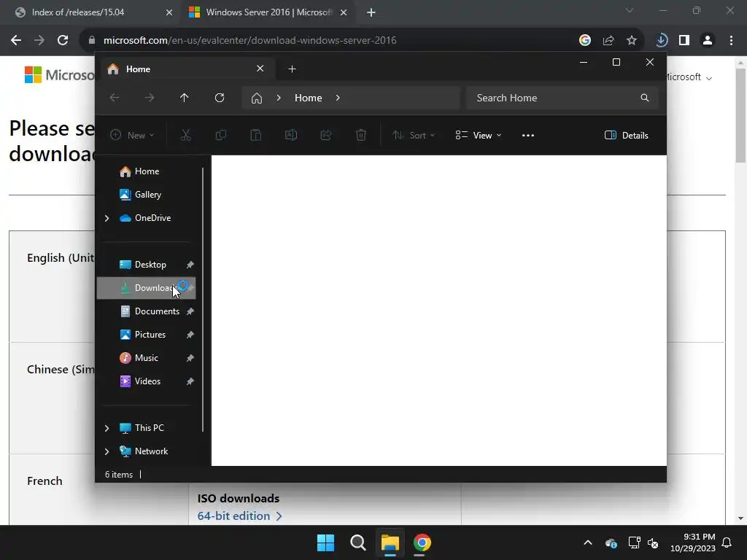Click Chrome icon in taskbar
This screenshot has height=560, width=747.
tap(422, 542)
